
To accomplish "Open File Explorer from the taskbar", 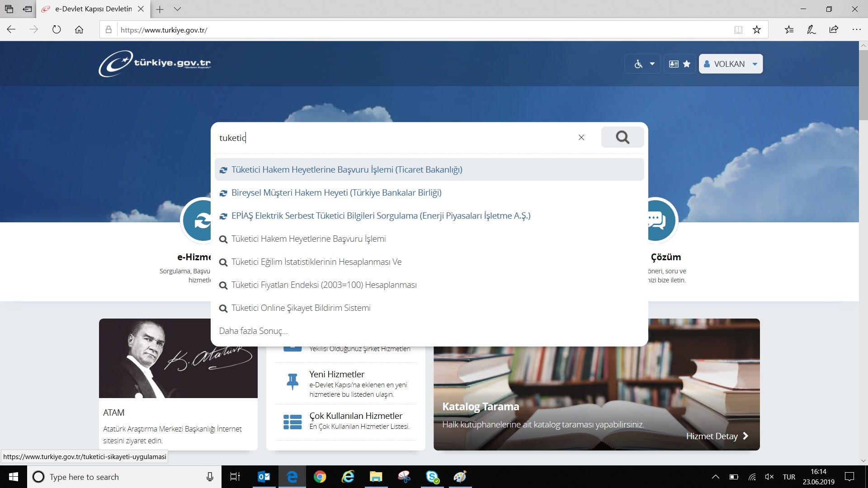I will pos(376,477).
